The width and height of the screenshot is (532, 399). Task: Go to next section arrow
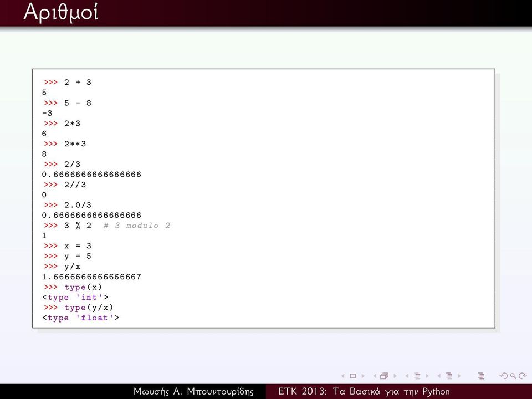coord(459,376)
